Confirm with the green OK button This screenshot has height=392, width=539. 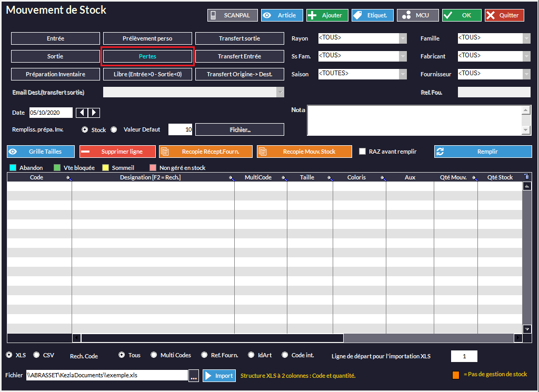coord(462,15)
